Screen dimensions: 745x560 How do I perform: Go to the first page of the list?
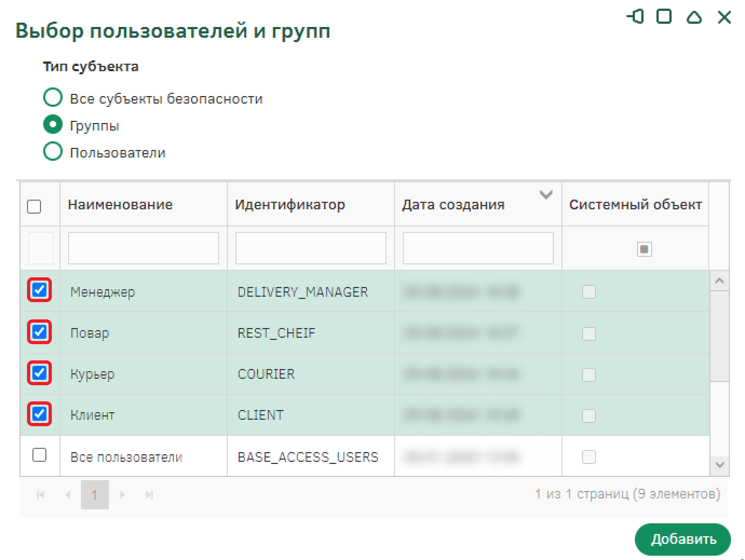click(40, 495)
